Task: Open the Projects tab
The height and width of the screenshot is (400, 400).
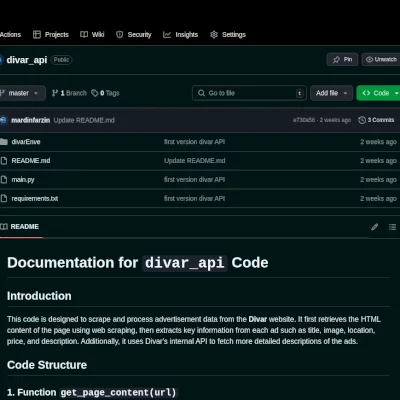Action: tap(51, 35)
